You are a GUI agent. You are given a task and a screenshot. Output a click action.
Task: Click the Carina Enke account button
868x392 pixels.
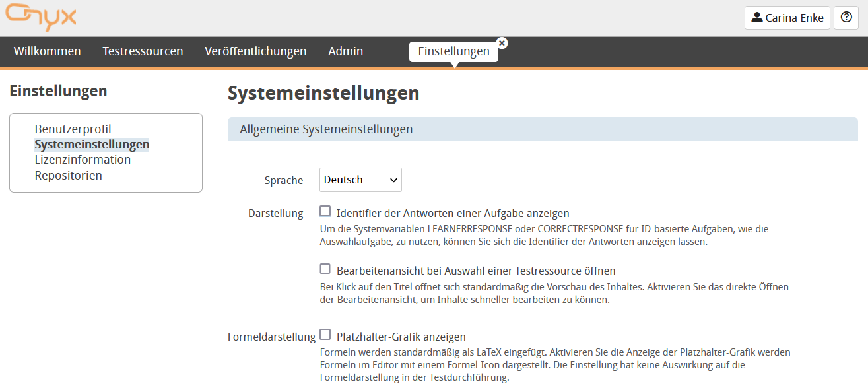click(787, 18)
